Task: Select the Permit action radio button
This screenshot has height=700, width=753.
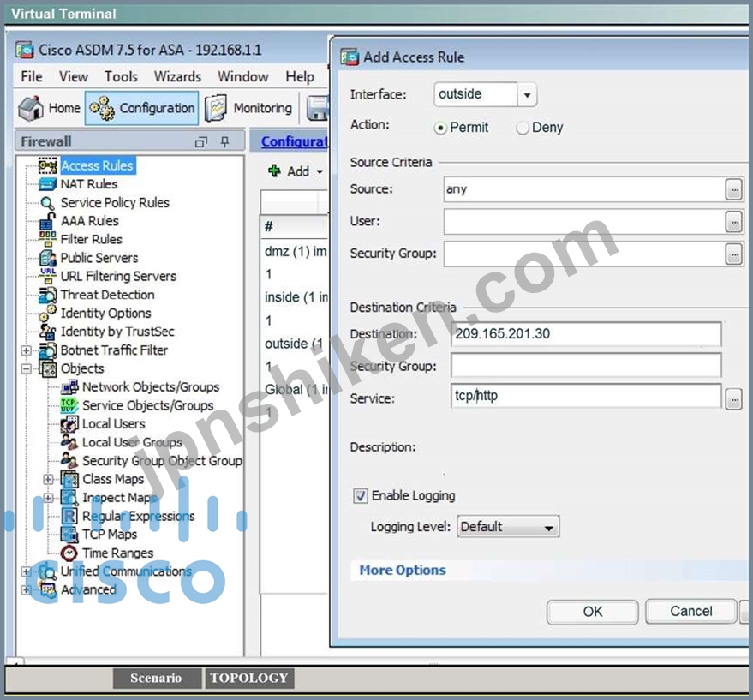Action: [440, 129]
